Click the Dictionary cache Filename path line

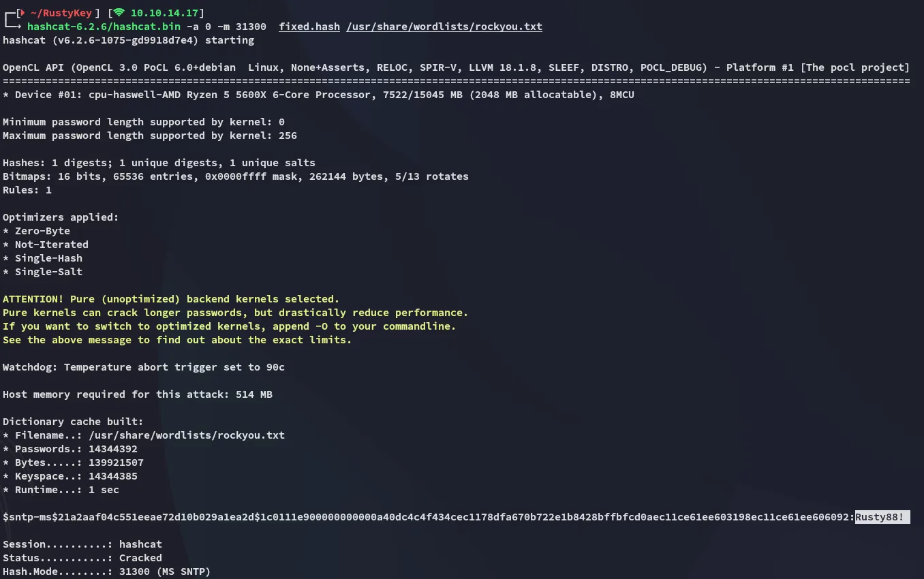[144, 435]
